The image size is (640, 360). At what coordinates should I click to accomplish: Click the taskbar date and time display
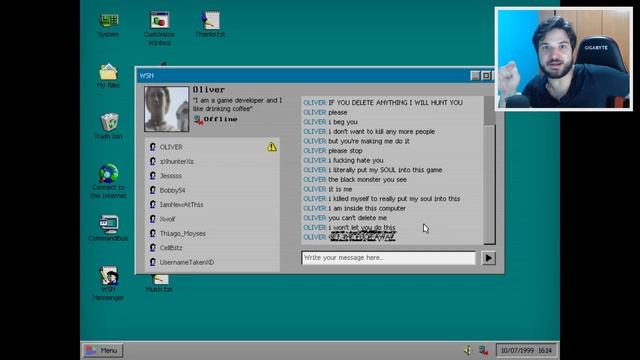526,350
